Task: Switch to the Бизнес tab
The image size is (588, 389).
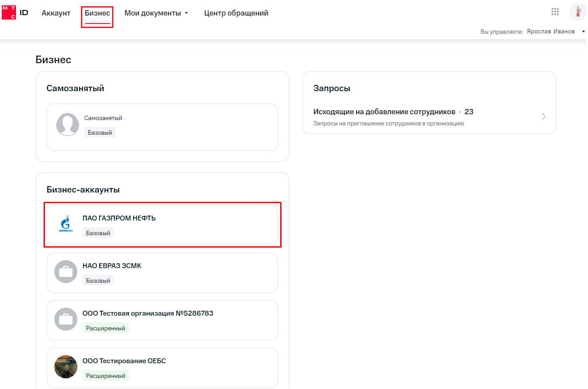Action: tap(97, 13)
